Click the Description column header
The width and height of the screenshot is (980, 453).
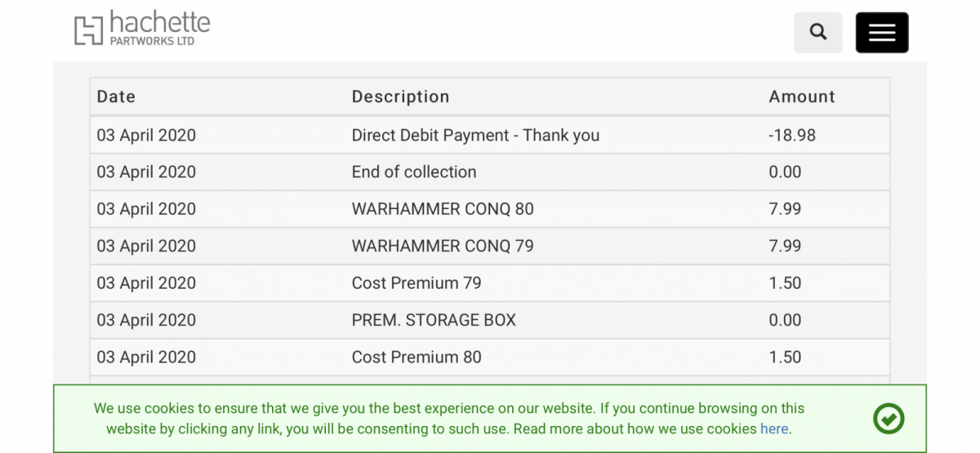(400, 96)
